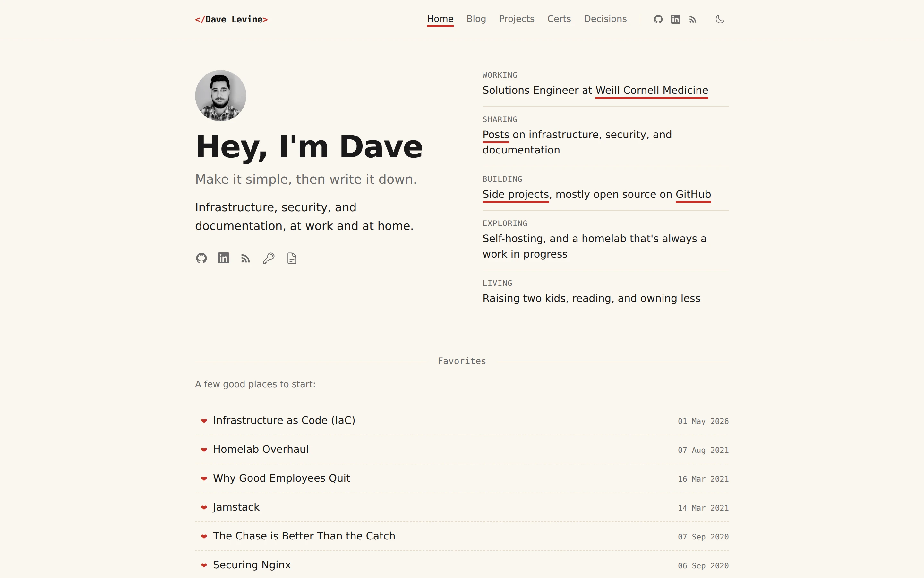924x578 pixels.
Task: Click the Dave Levine site logo
Action: tap(231, 20)
